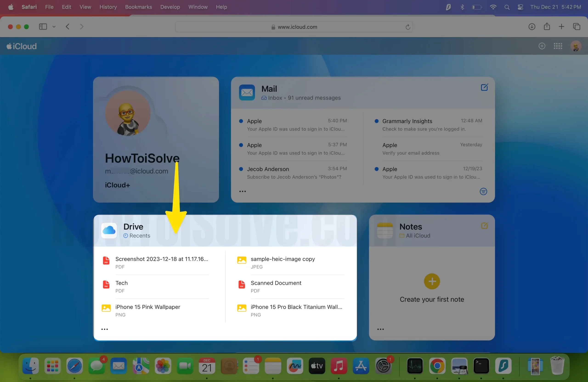Open Apple email from 5:37 PM
This screenshot has width=588, height=382.
[297, 149]
